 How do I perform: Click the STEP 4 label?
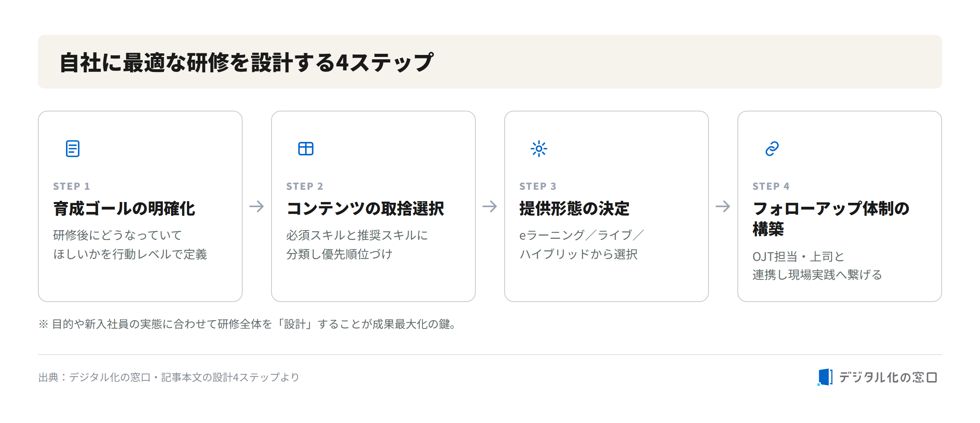pos(771,186)
